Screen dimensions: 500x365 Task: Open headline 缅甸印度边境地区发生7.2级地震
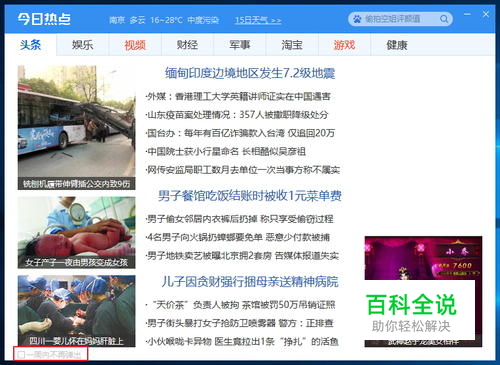coord(250,73)
